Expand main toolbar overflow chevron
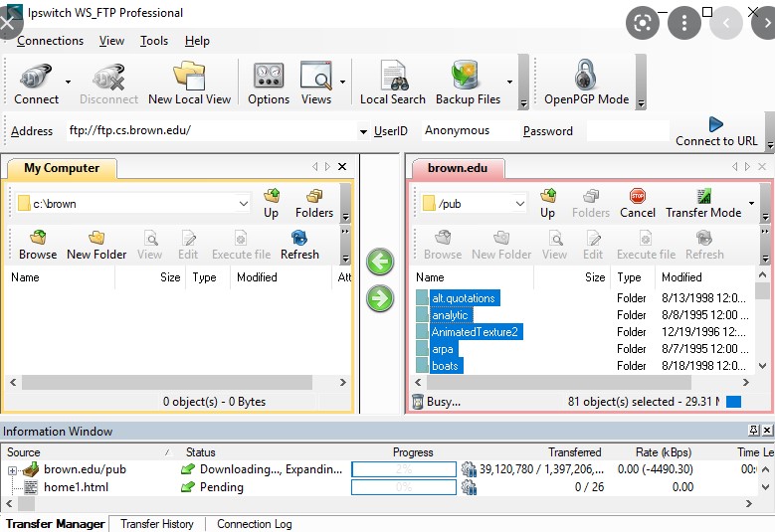 [523, 103]
